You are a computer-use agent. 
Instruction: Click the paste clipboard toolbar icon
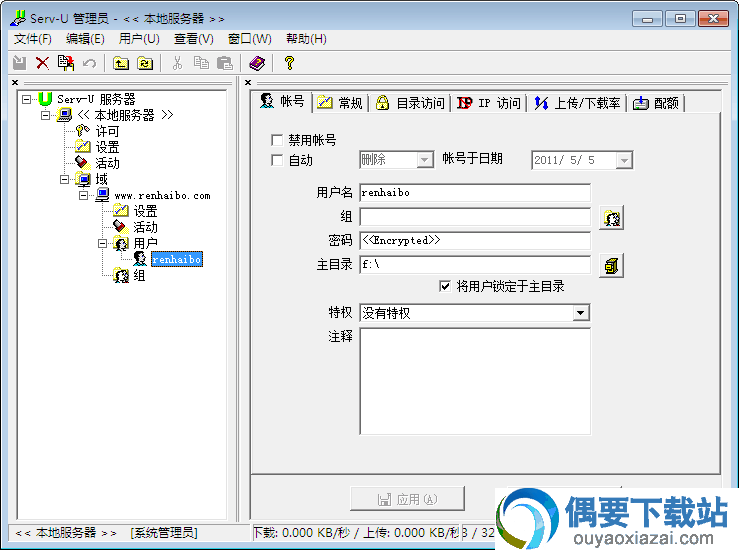(225, 63)
